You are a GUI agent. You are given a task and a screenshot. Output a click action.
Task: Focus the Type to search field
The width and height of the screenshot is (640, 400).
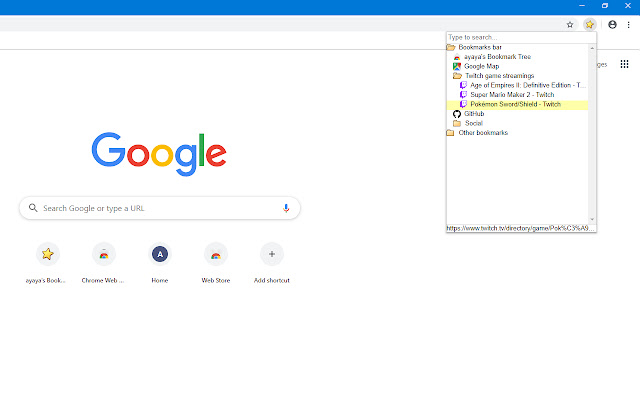(x=521, y=37)
